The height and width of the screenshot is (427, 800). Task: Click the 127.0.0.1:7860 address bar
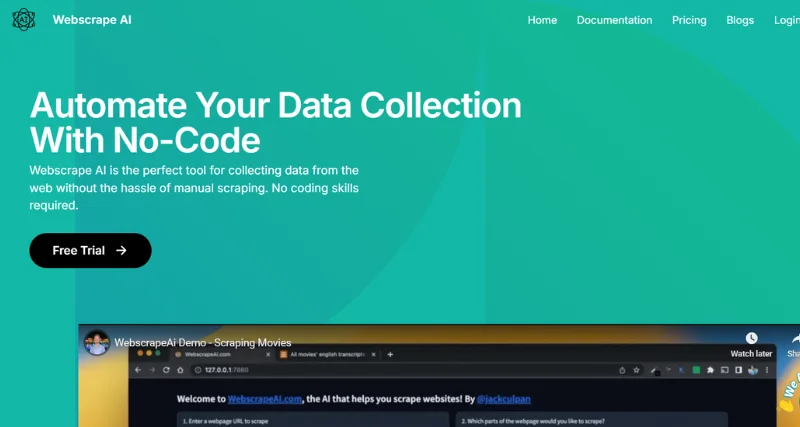[418, 370]
